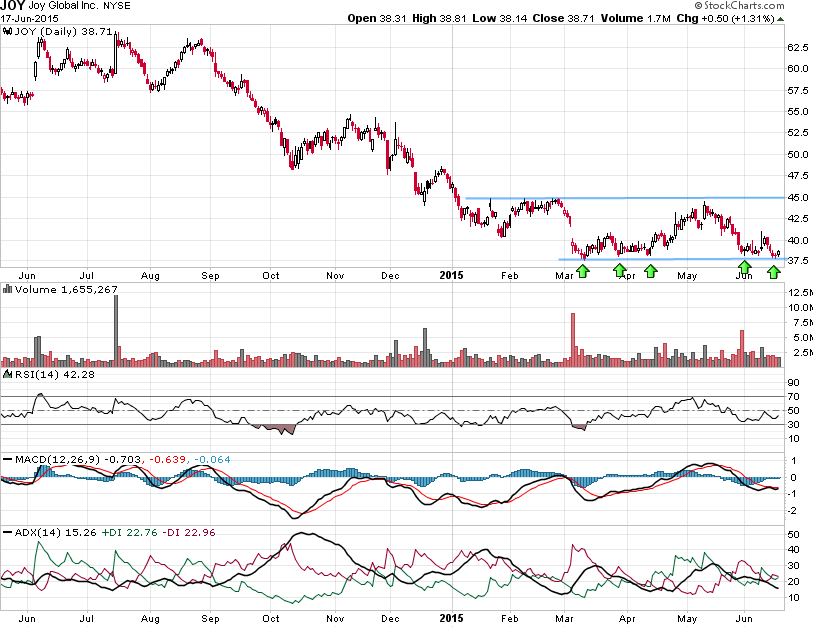813x627 pixels.
Task: Click the 'May' label under the price panel
Action: pyautogui.click(x=687, y=276)
